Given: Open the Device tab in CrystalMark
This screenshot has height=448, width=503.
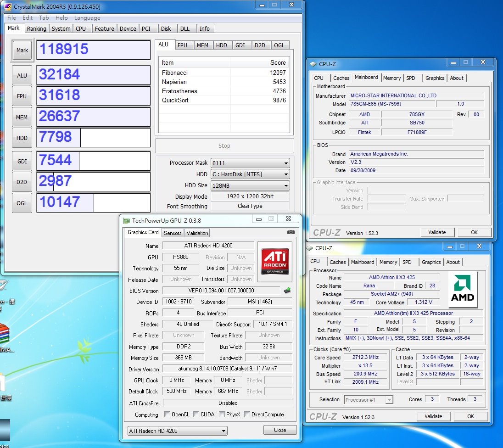Looking at the screenshot, I should (x=128, y=28).
